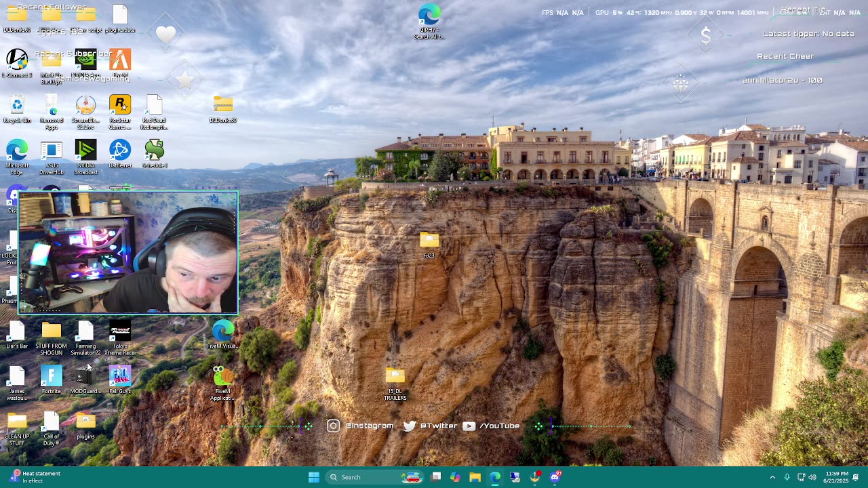Open the Windows Start menu
This screenshot has height=488, width=868.
coord(314,477)
